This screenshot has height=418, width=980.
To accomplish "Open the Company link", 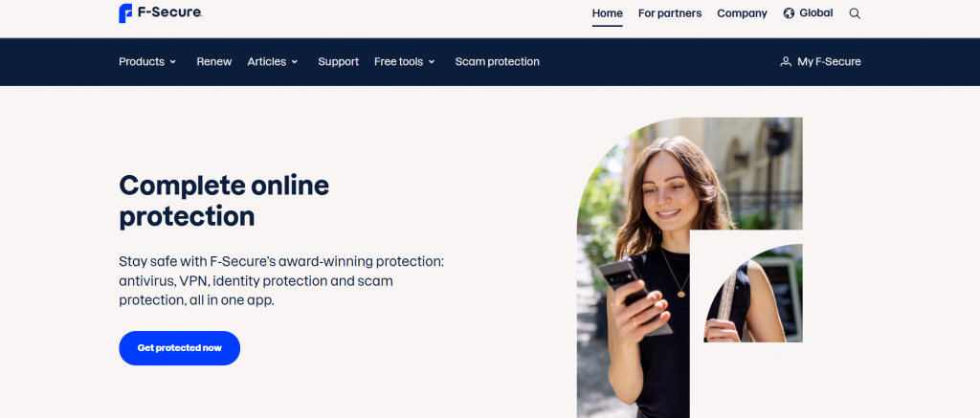I will click(742, 13).
